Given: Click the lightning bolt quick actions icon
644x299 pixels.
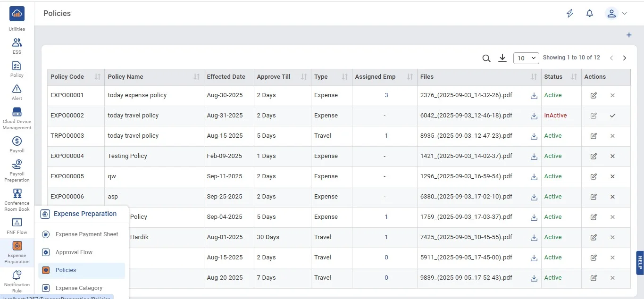Looking at the screenshot, I should tap(570, 14).
